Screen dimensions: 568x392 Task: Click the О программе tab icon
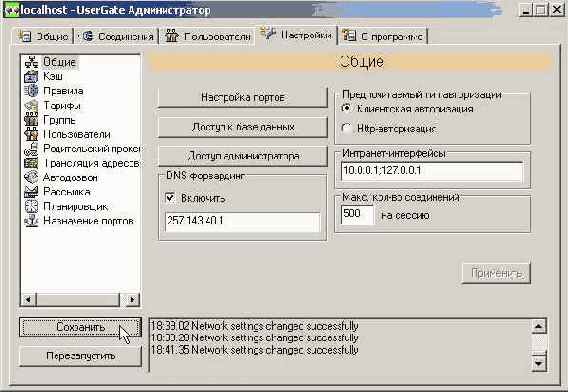point(350,36)
